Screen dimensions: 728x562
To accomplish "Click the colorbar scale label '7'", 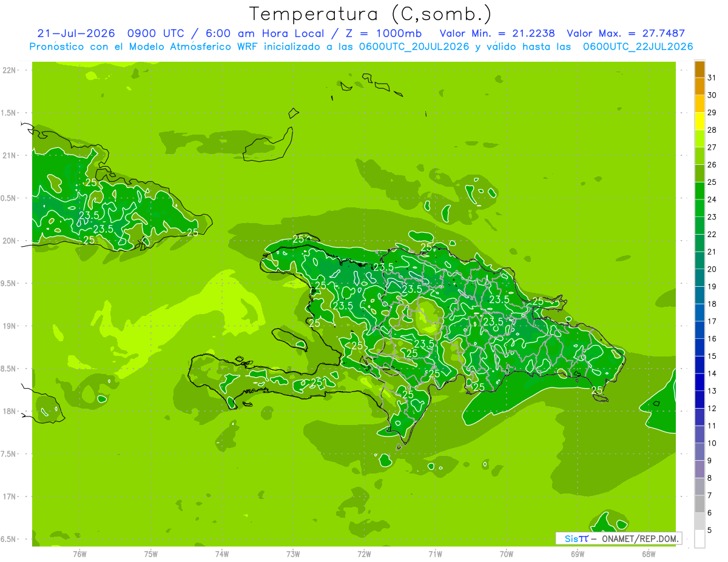I will coord(710,496).
